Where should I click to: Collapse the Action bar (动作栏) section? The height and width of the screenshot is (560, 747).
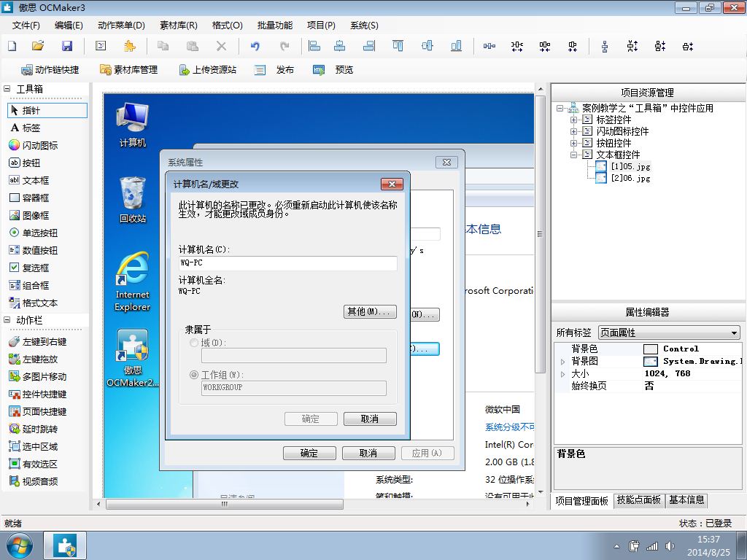click(x=7, y=320)
